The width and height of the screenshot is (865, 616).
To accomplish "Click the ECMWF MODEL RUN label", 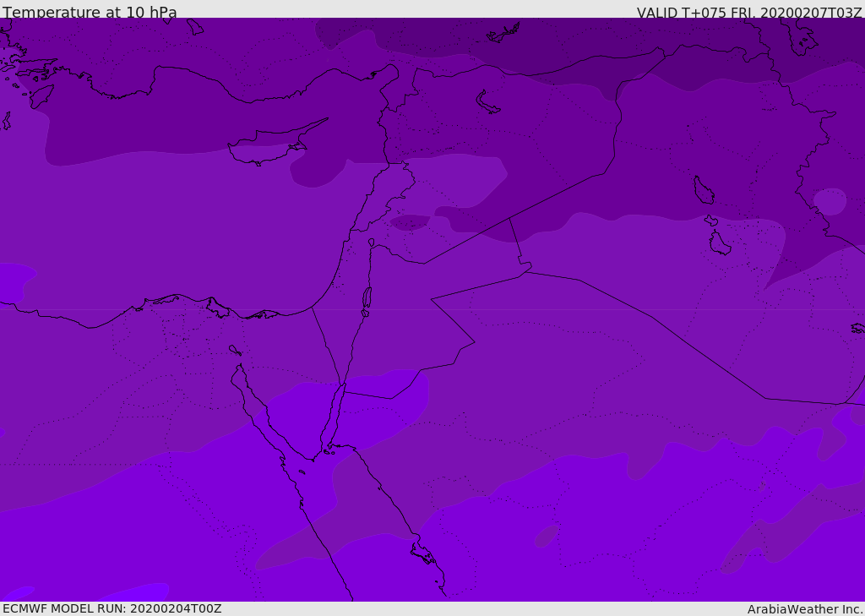I will (x=112, y=608).
